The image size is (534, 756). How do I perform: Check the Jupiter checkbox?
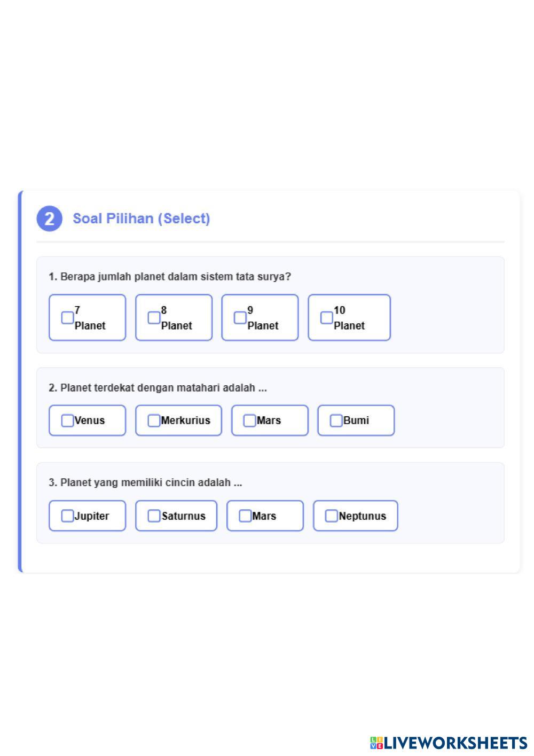[x=67, y=516]
